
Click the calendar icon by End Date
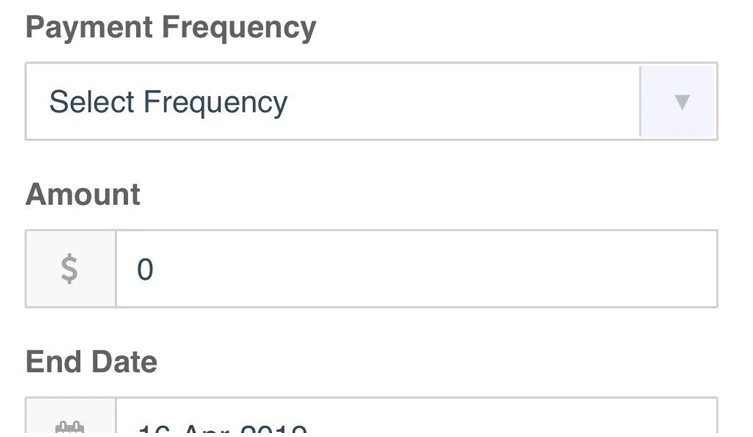[70, 428]
